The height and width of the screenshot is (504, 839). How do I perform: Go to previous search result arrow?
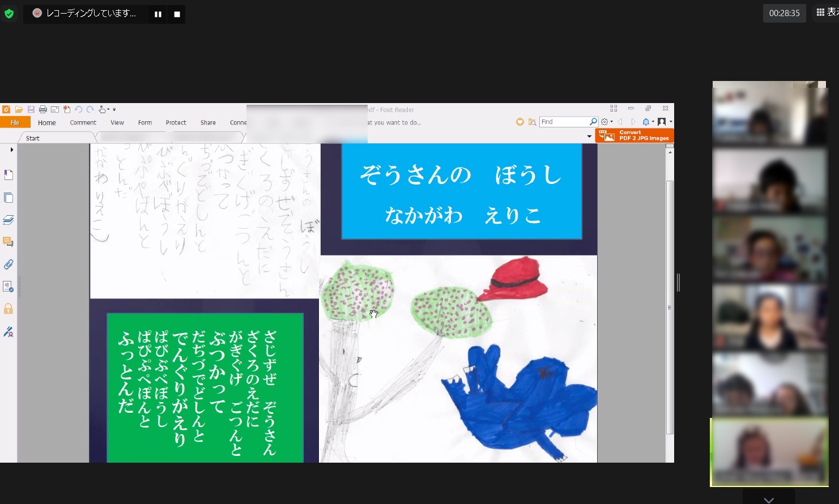click(x=620, y=122)
